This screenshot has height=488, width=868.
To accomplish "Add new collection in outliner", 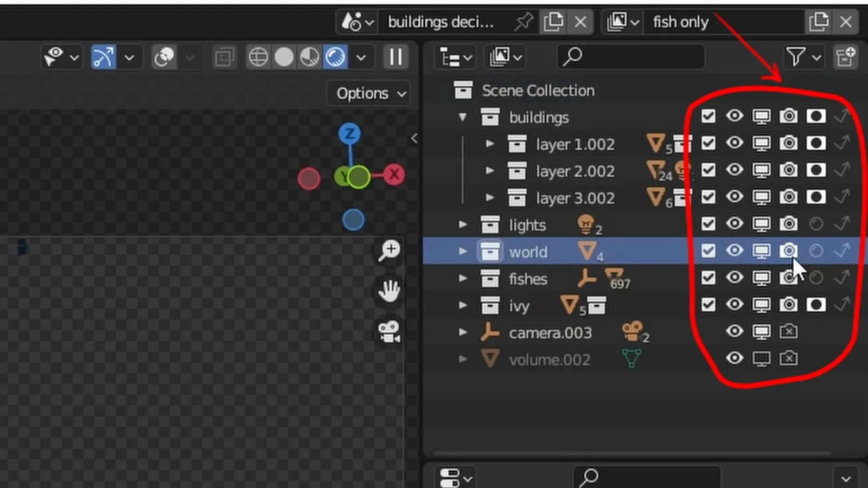I will tap(845, 57).
